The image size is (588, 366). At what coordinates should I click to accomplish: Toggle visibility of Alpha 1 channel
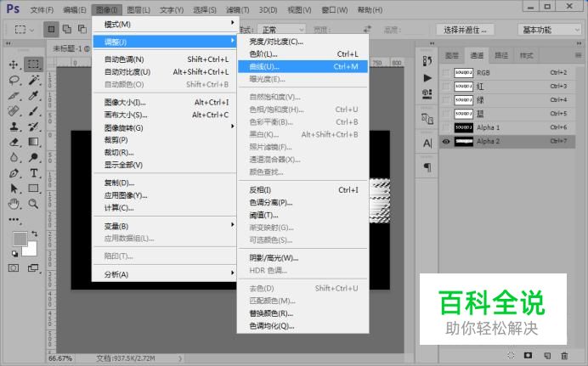pos(446,127)
